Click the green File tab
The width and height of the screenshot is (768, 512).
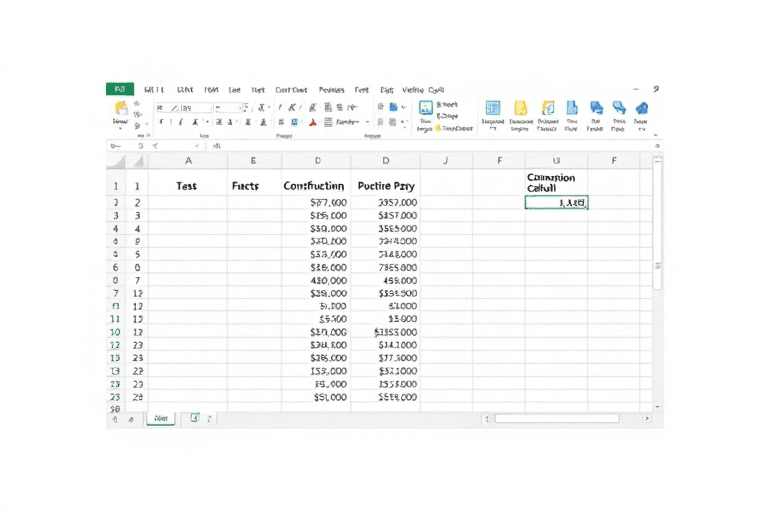[119, 89]
